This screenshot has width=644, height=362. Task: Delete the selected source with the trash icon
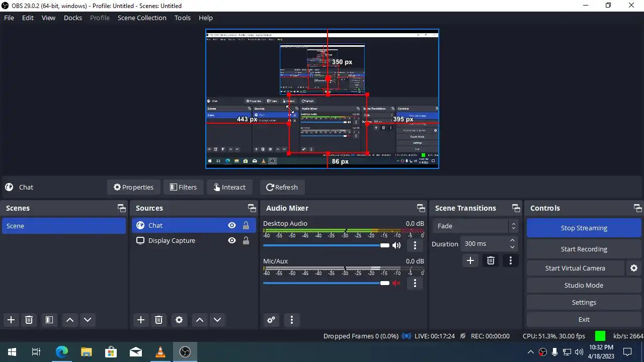(x=158, y=320)
